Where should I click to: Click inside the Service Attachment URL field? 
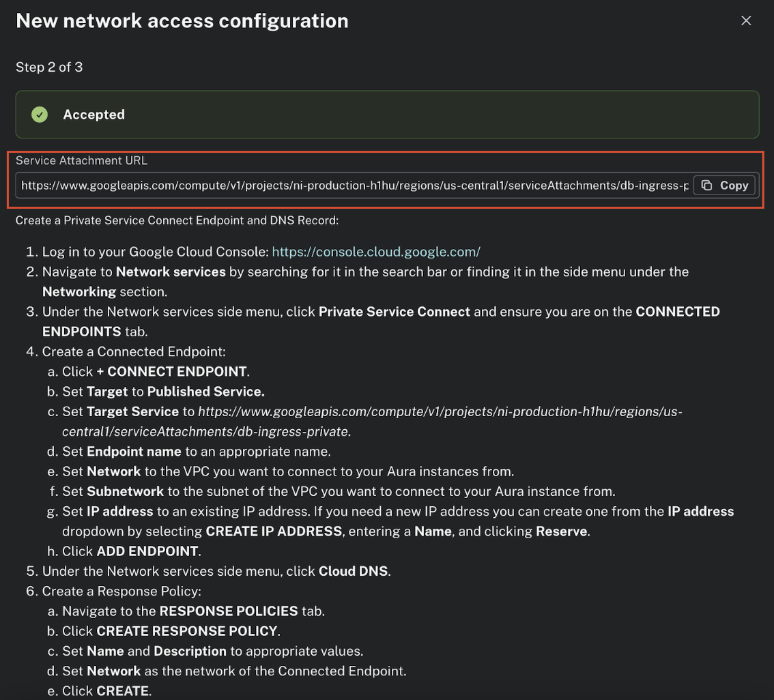pyautogui.click(x=341, y=185)
